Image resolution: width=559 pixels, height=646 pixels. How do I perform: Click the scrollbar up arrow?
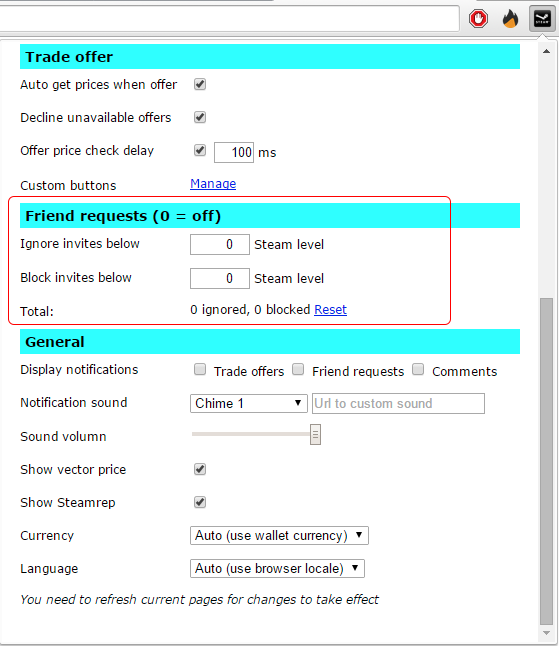point(546,51)
